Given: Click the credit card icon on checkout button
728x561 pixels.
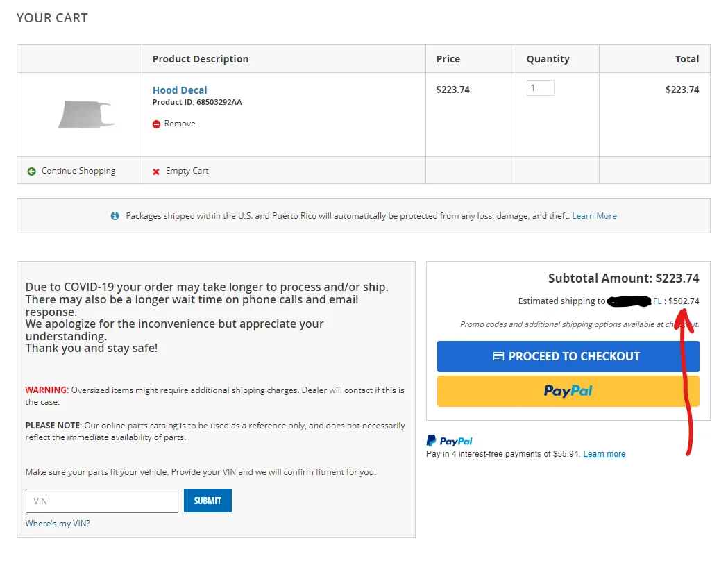Looking at the screenshot, I should (498, 356).
